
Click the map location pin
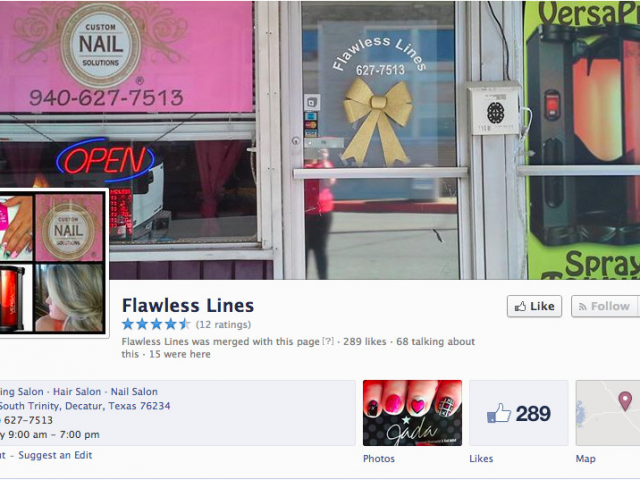tap(625, 400)
